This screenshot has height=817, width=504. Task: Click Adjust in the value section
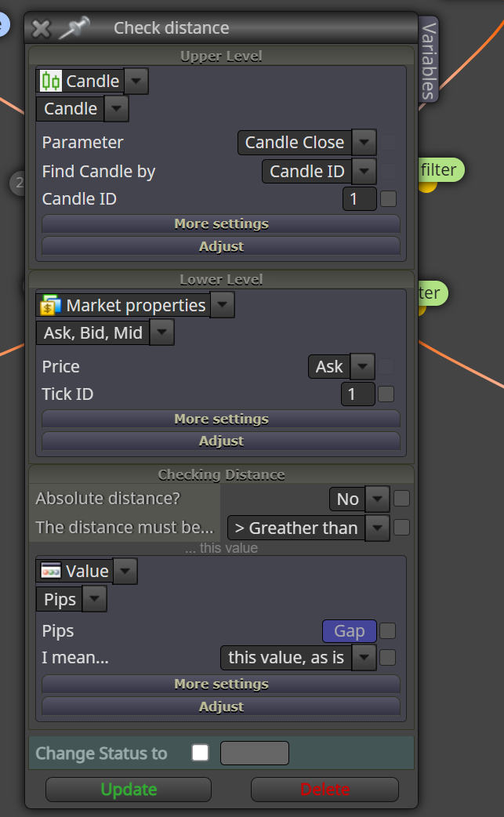(221, 706)
